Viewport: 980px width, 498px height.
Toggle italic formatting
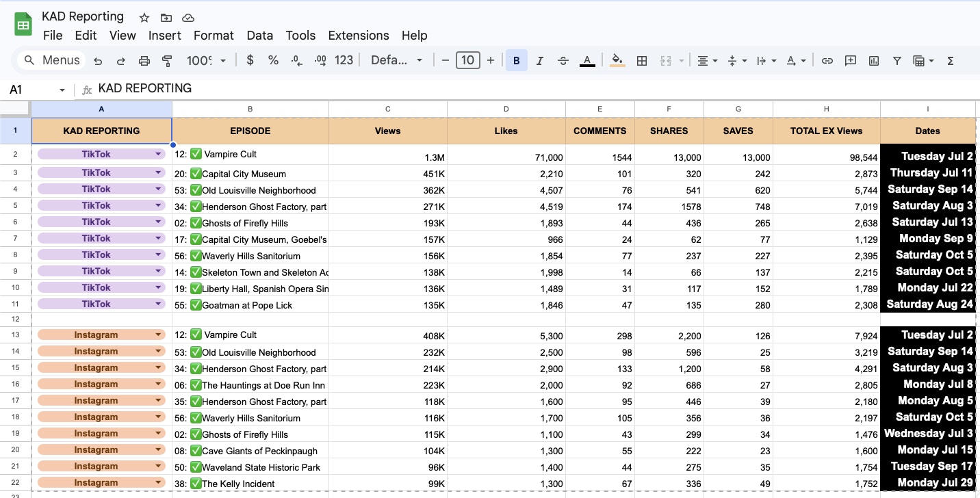[x=539, y=61]
